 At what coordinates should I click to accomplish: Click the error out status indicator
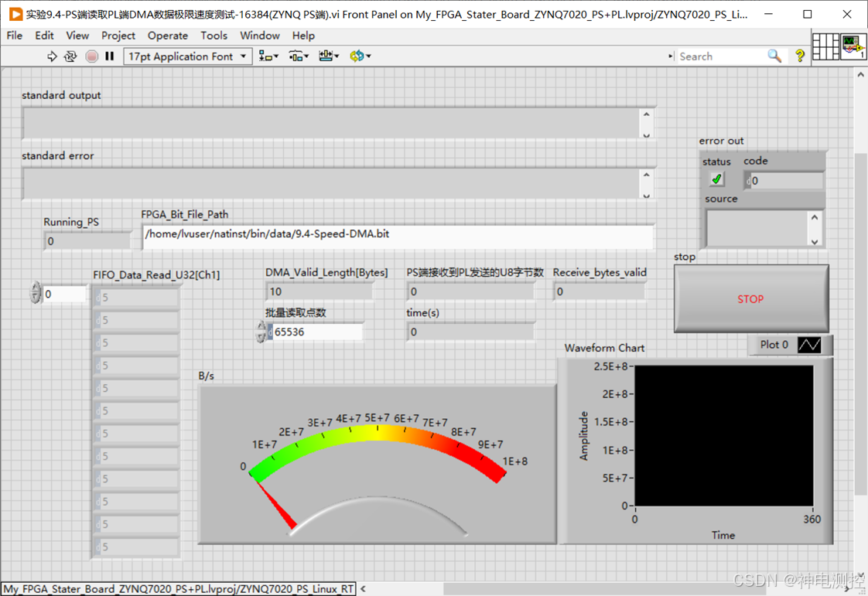click(x=716, y=179)
